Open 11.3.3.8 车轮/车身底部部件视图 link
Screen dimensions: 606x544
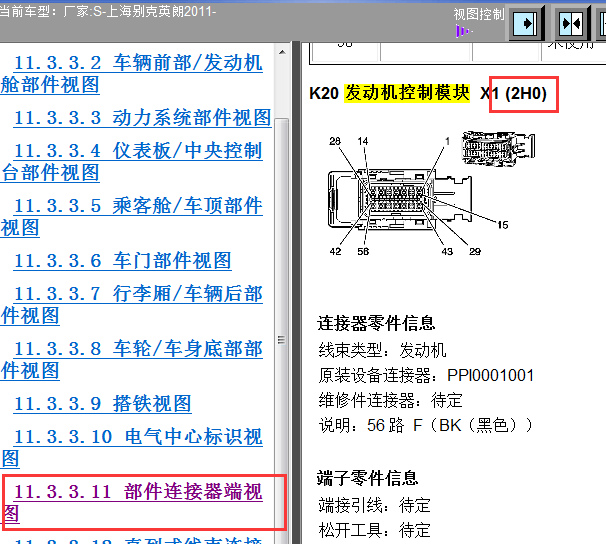(132, 359)
